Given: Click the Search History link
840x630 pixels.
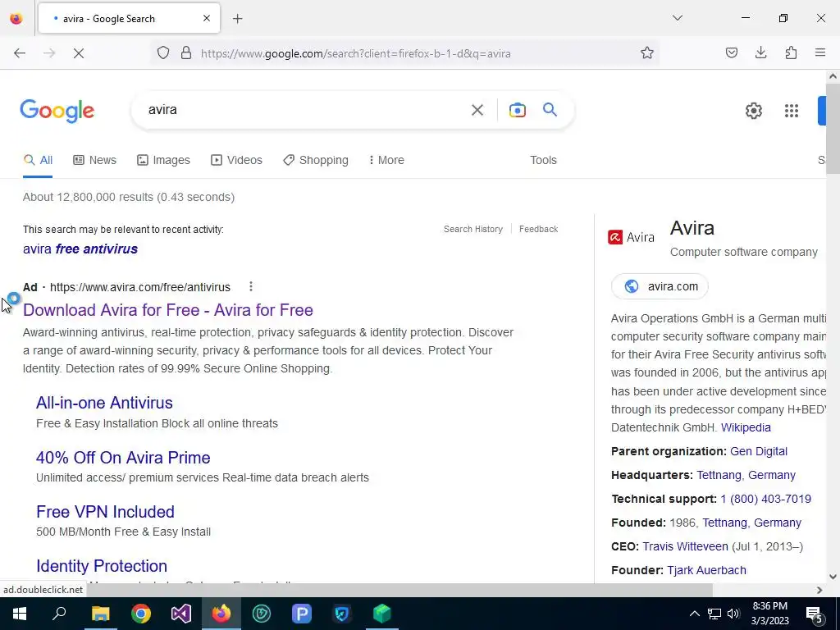Looking at the screenshot, I should 473,229.
